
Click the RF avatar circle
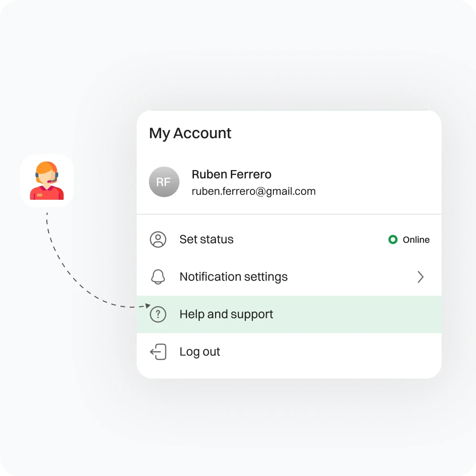pos(164,182)
